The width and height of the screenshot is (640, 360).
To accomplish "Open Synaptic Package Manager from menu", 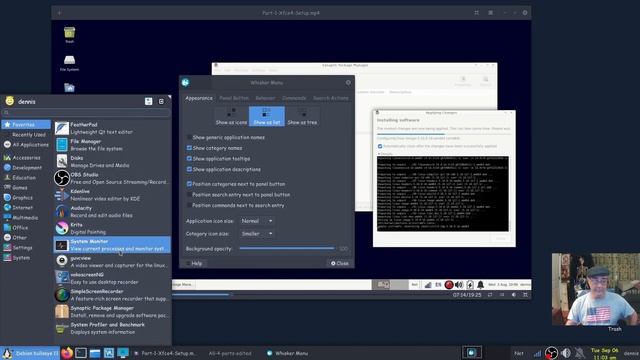I will click(x=112, y=312).
